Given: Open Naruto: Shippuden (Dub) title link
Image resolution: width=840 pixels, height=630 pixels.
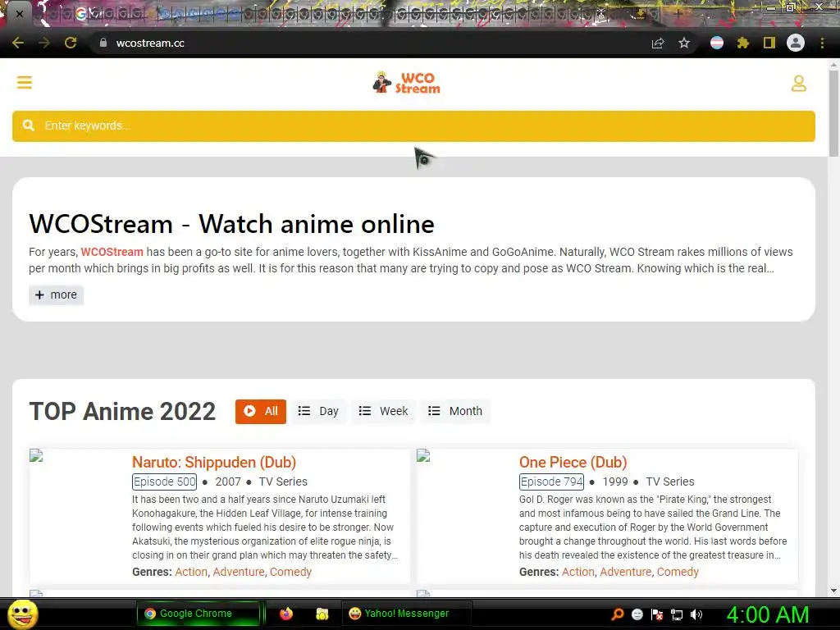Looking at the screenshot, I should (214, 463).
